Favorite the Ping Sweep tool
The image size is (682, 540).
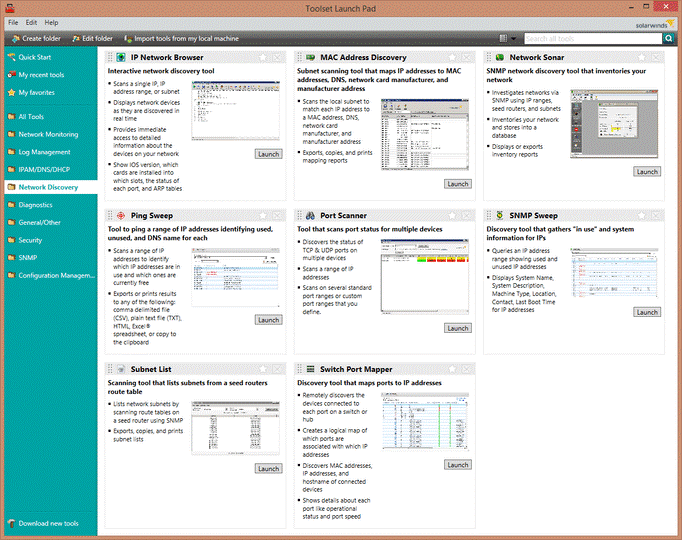263,215
